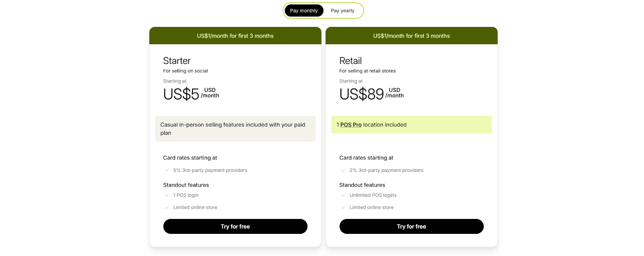Start a free trial of Retail plan
Viewport: 644px width, 256px height.
411,226
